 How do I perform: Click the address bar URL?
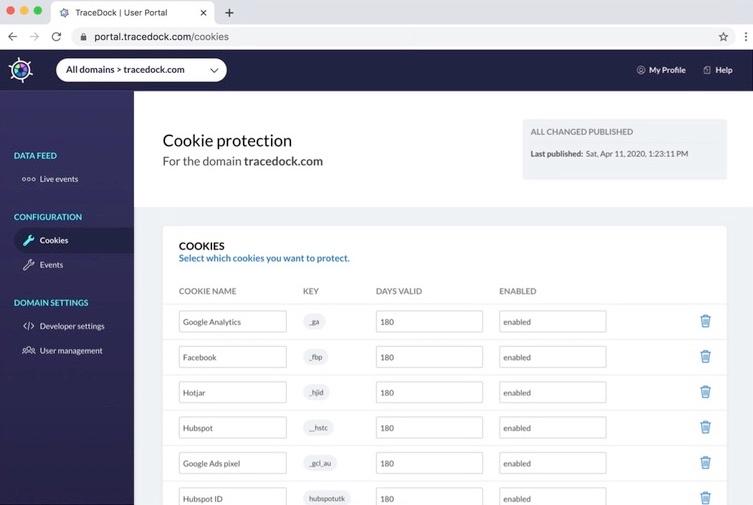[161, 36]
